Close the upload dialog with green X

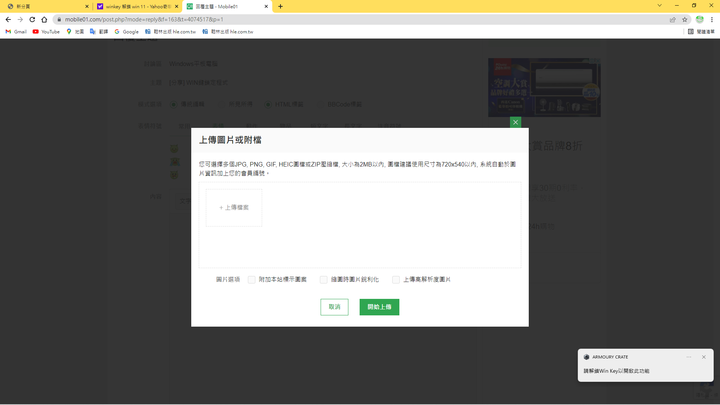[515, 122]
